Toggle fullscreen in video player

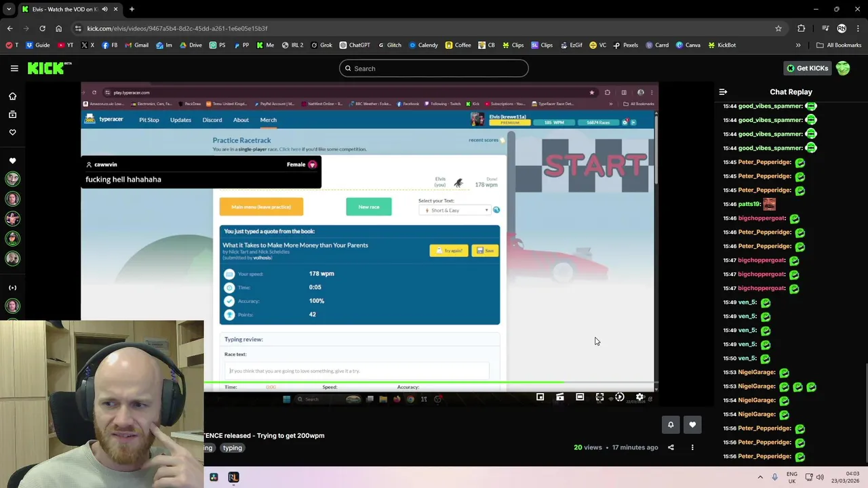tap(599, 397)
